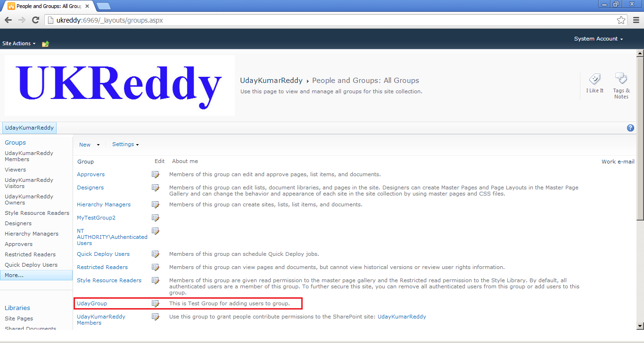Click the edit icon for Approvers group
This screenshot has width=644, height=343.
[x=155, y=174]
